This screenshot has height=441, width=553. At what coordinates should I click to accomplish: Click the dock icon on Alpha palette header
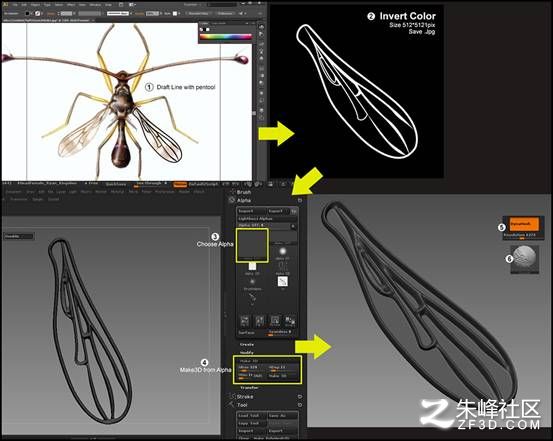click(300, 200)
